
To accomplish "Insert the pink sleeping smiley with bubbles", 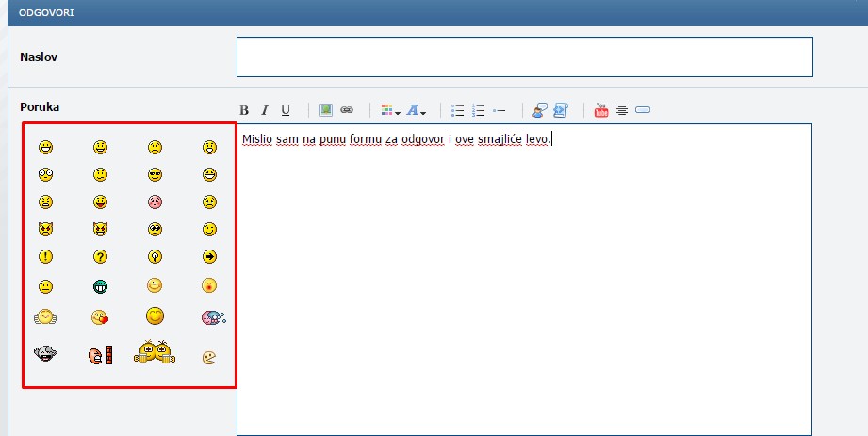I will [213, 317].
